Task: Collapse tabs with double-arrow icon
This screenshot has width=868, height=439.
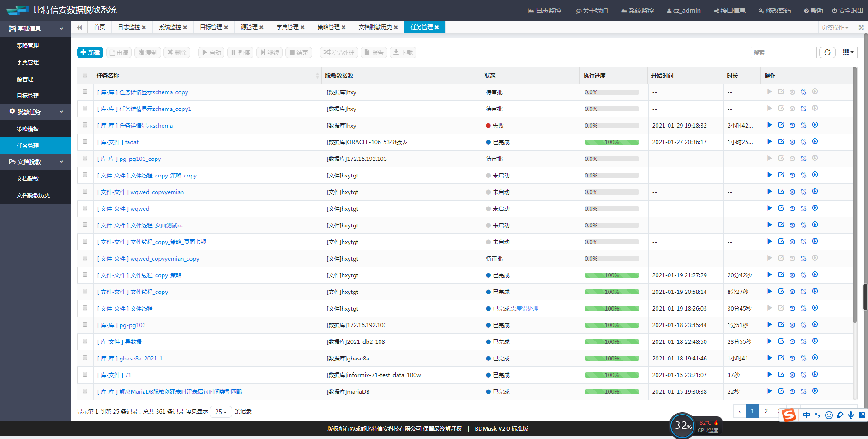Action: coord(79,27)
